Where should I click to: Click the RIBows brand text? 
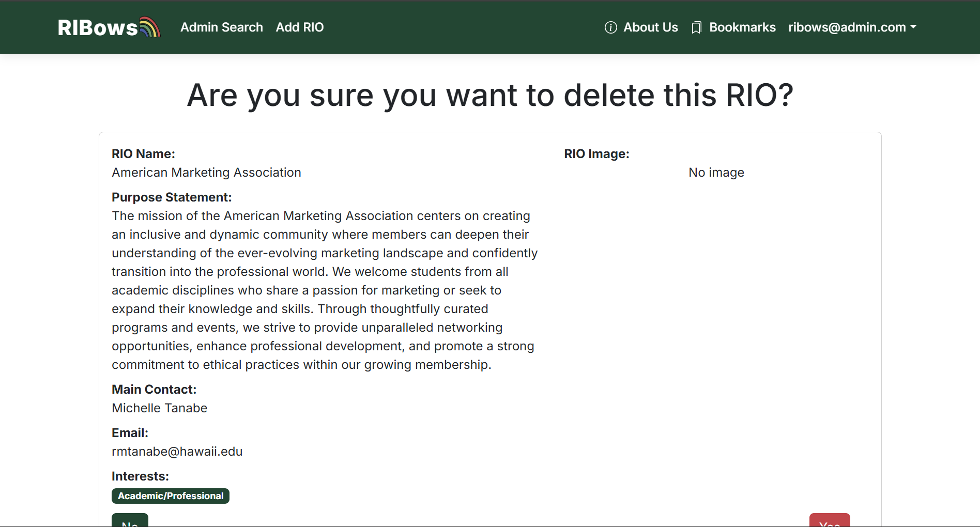(98, 28)
